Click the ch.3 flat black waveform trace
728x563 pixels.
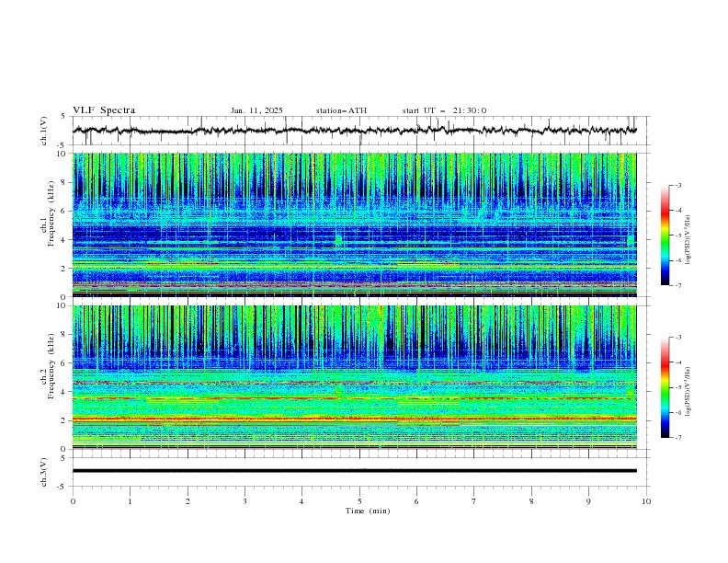pyautogui.click(x=355, y=471)
